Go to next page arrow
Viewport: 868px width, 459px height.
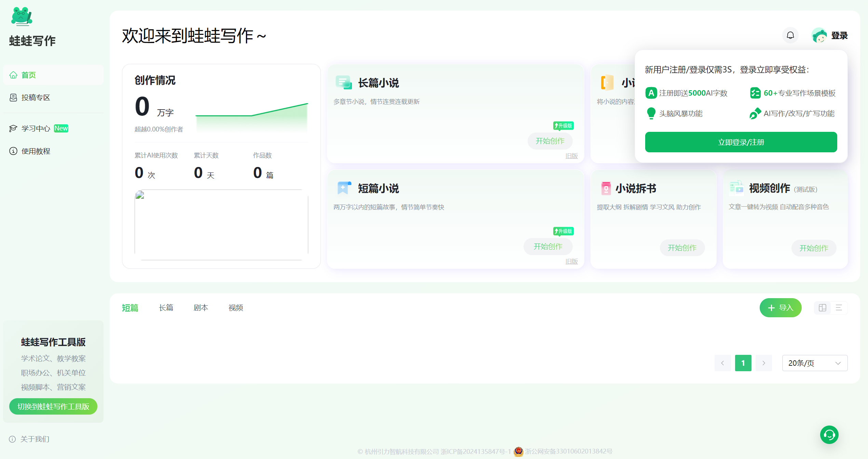tap(764, 363)
